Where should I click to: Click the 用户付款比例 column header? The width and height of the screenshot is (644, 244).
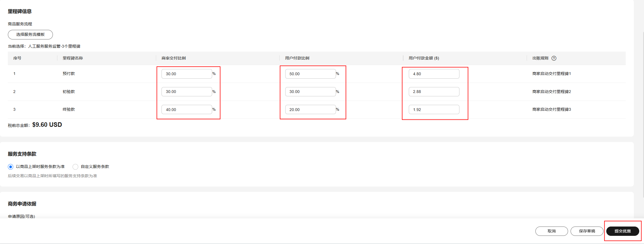[x=297, y=58]
